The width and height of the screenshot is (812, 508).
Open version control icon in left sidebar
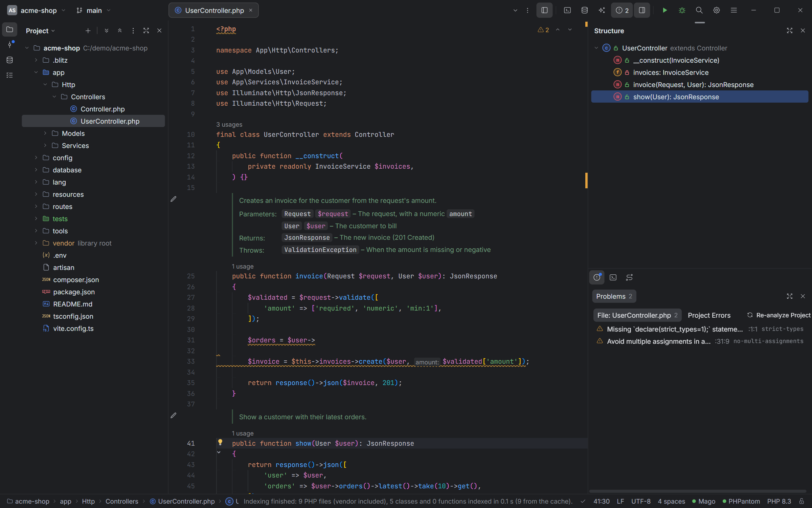pyautogui.click(x=10, y=44)
